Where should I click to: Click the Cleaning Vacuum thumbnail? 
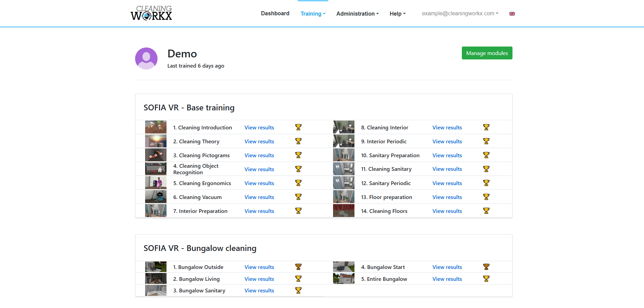(x=156, y=197)
